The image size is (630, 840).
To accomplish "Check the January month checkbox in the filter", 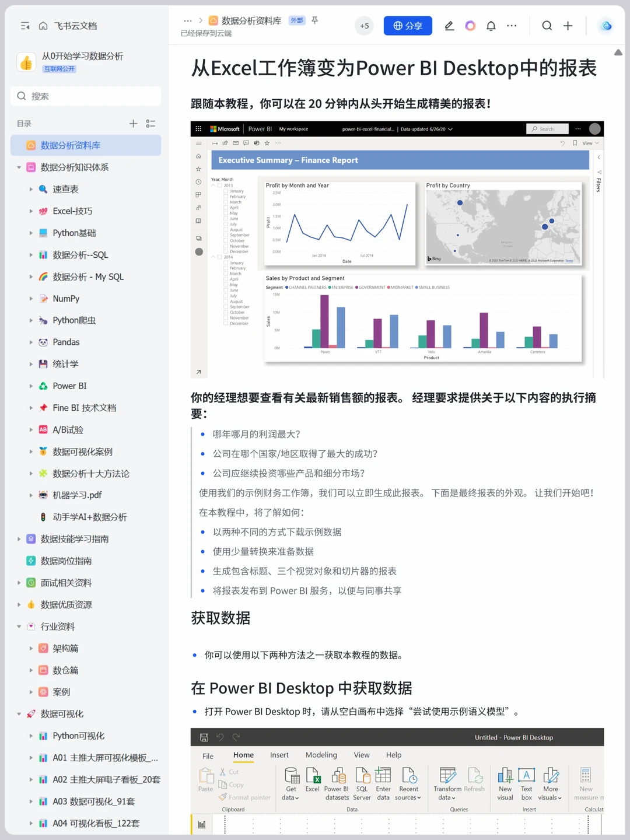I will [x=226, y=191].
